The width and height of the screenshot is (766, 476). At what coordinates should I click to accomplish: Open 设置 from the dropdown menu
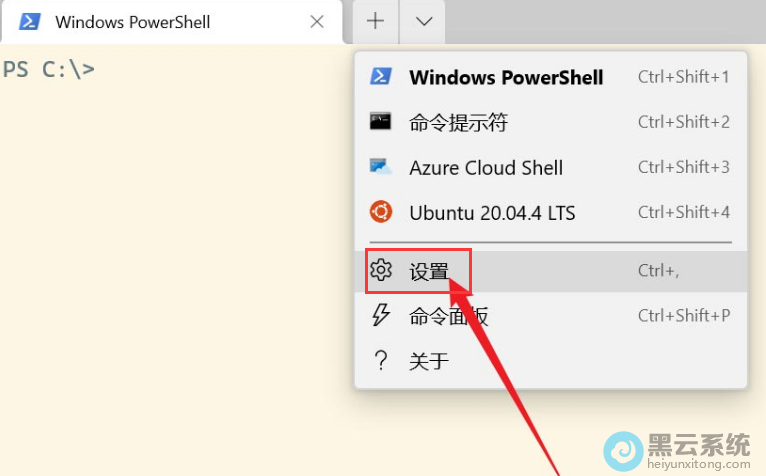(430, 271)
